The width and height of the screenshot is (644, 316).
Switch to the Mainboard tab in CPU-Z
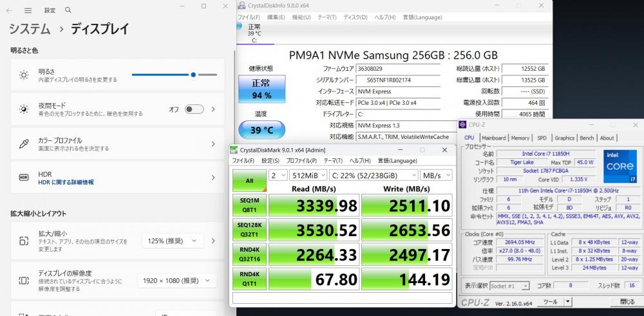click(493, 138)
